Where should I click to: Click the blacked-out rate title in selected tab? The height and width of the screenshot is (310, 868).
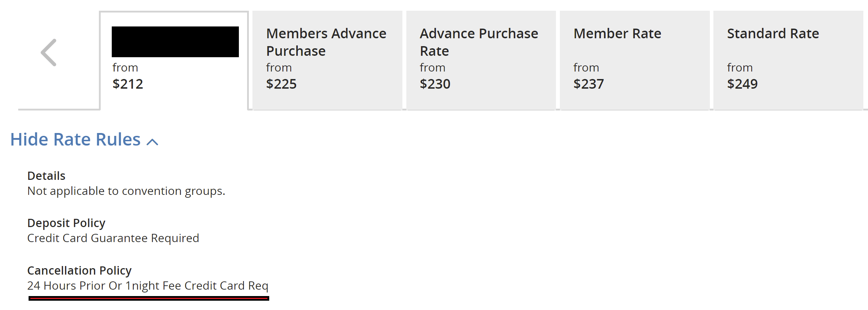point(175,42)
